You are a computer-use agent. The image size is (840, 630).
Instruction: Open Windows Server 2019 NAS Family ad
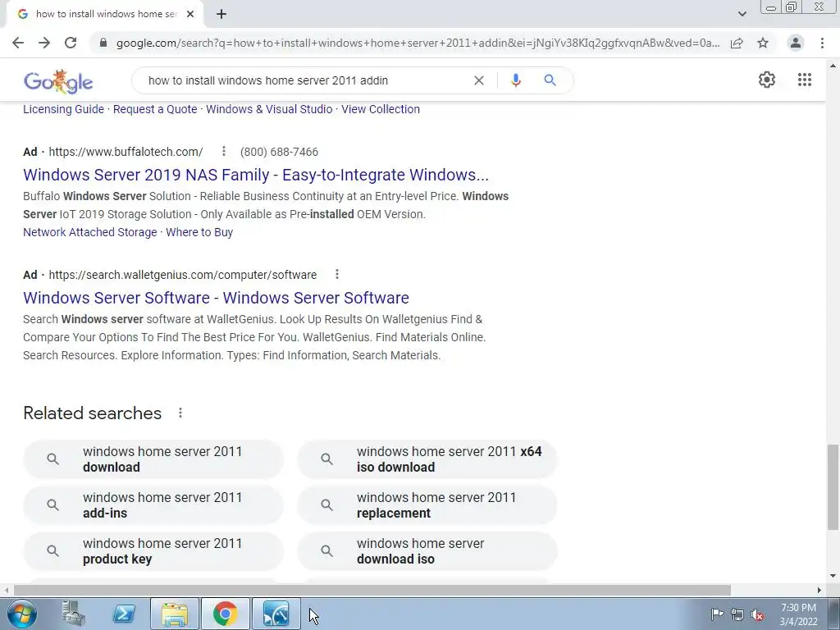click(256, 175)
